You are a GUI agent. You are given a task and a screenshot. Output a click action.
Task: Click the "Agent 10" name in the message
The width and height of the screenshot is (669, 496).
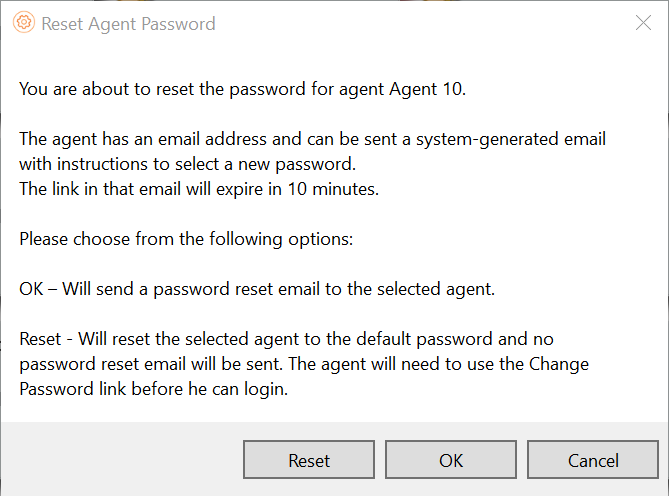[x=432, y=88]
